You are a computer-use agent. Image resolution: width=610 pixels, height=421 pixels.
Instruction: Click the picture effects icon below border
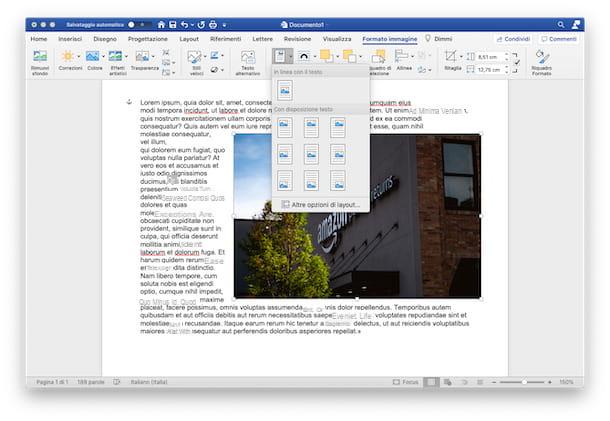coord(214,70)
